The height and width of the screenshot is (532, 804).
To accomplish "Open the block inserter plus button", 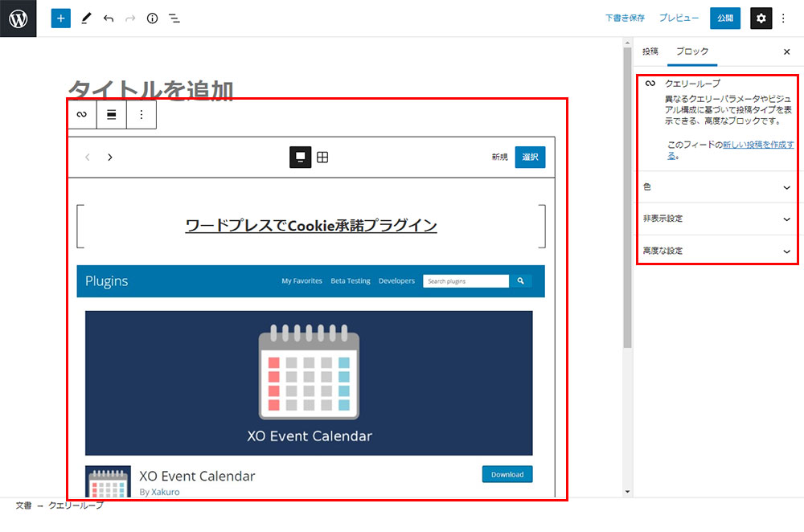I will click(x=61, y=18).
